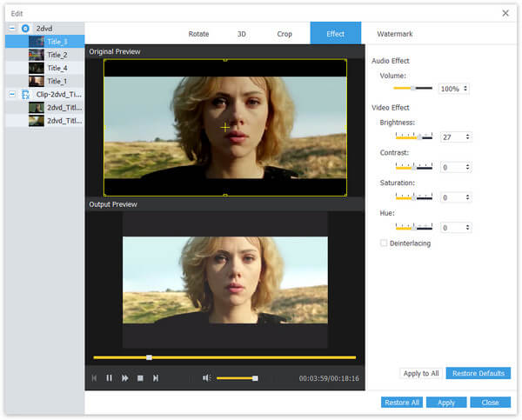This screenshot has height=420, width=522.
Task: Stop the video preview
Action: coord(140,378)
